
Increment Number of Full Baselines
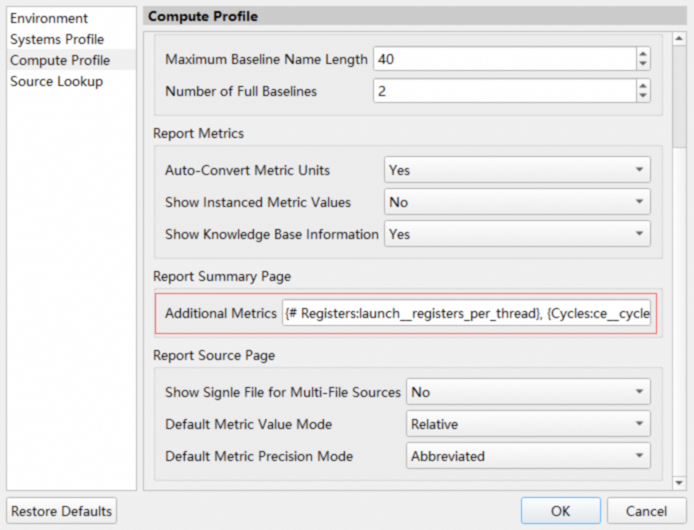tap(642, 86)
